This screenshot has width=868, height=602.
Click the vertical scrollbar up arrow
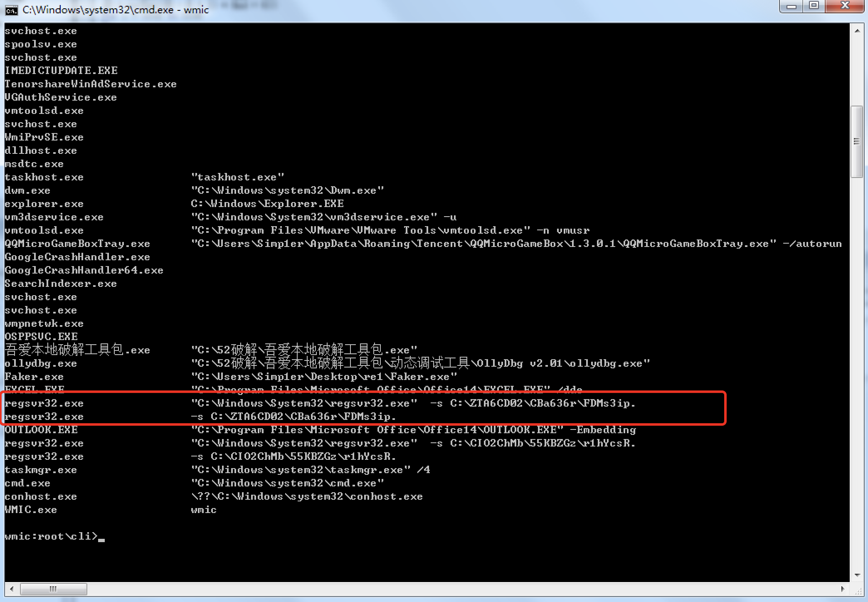(857, 31)
